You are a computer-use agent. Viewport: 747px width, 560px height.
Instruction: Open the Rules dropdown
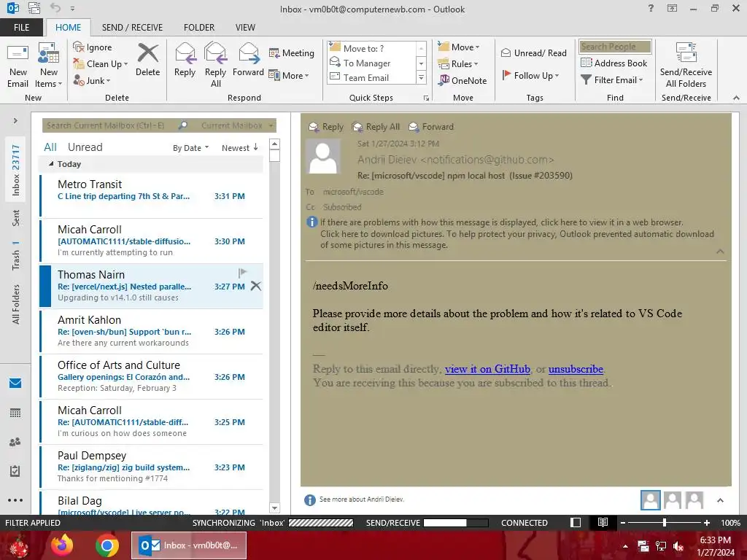coord(458,63)
